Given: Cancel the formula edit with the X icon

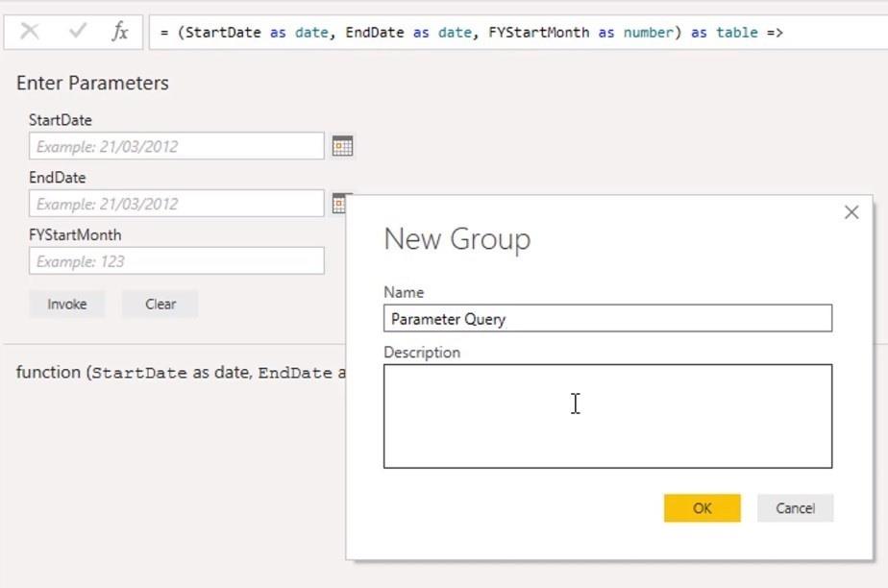Looking at the screenshot, I should 30,31.
